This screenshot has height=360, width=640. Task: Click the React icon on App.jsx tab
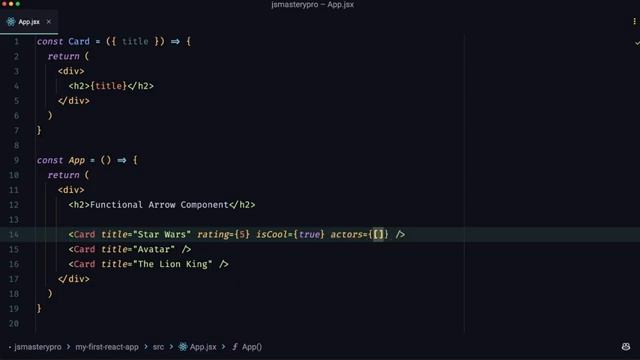tap(11, 22)
